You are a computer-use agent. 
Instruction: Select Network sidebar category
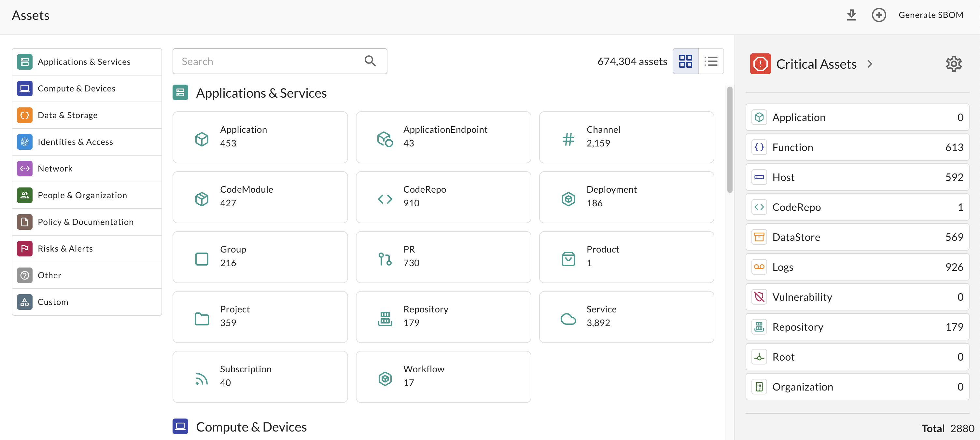tap(87, 169)
